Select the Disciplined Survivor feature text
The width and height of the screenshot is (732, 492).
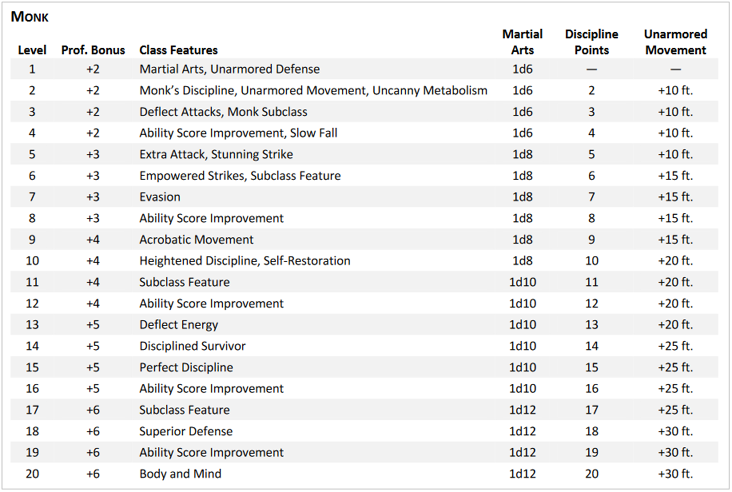tap(192, 346)
